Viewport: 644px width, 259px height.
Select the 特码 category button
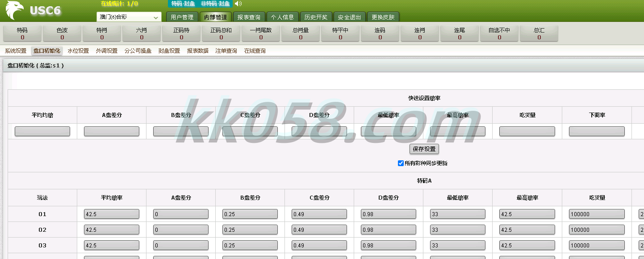tap(22, 33)
